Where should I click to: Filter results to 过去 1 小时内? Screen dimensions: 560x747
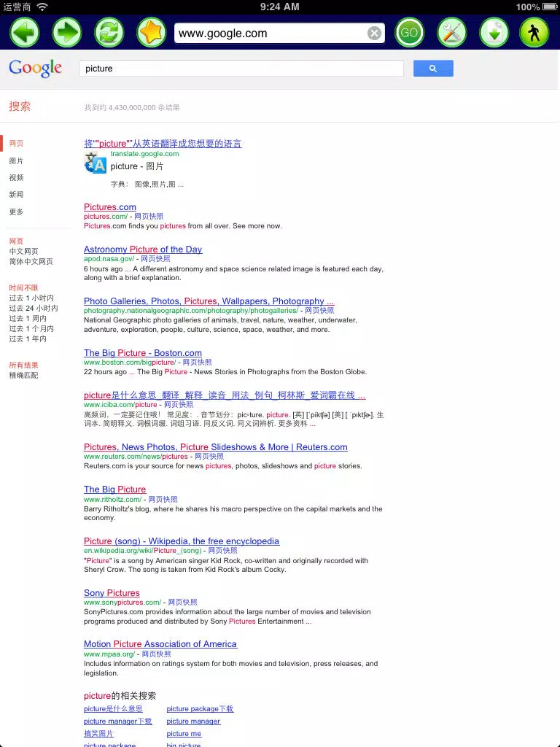[31, 298]
